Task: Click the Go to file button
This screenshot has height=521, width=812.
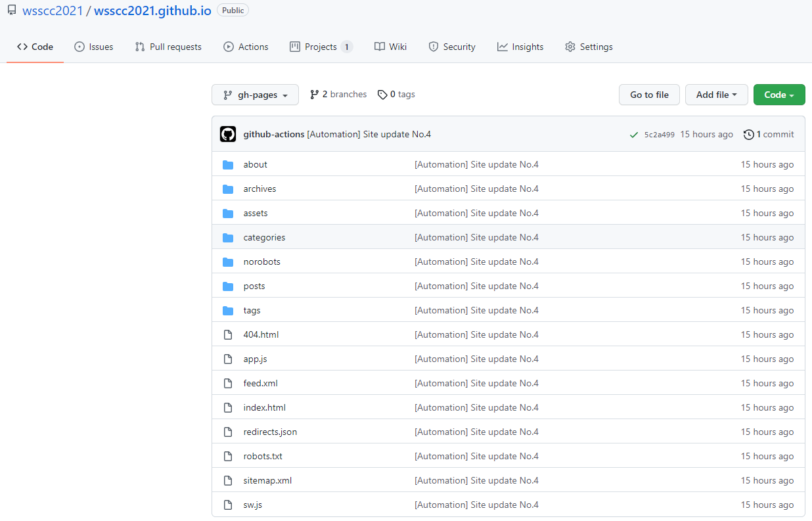Action: (x=649, y=95)
